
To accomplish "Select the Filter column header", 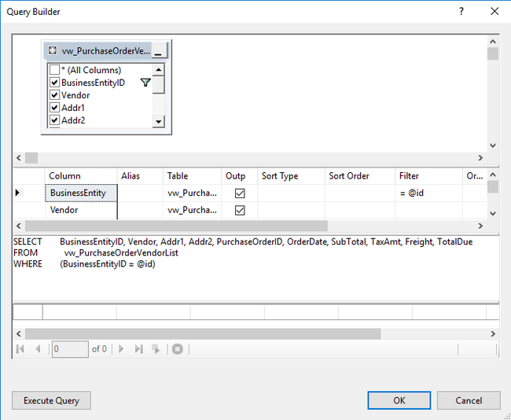I will coord(428,176).
